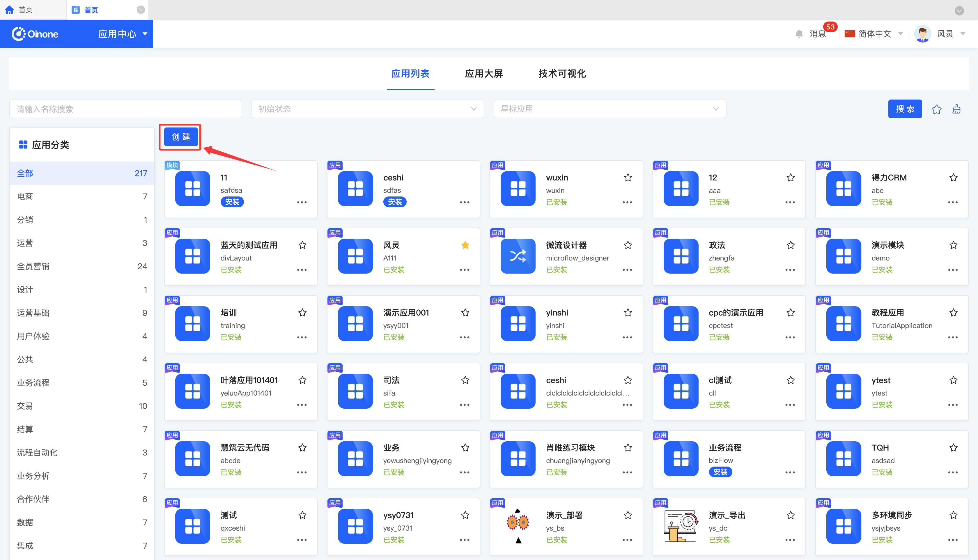Install the ceshi sdfas application
Viewport: 978px width, 560px height.
(x=395, y=202)
